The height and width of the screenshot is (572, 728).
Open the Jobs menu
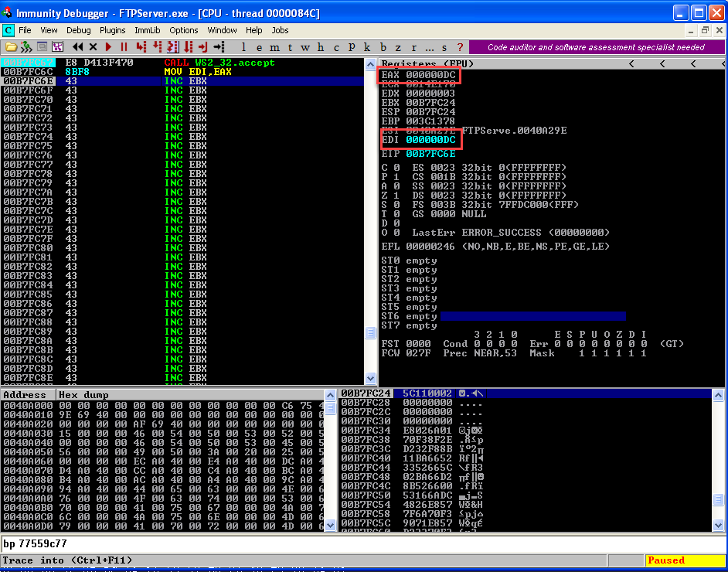[x=280, y=31]
